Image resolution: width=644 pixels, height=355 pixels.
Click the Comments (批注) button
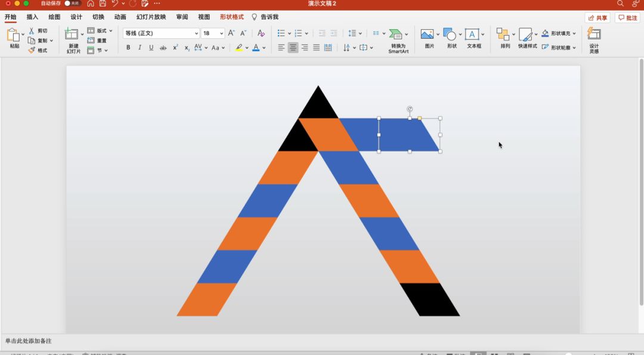click(x=627, y=18)
